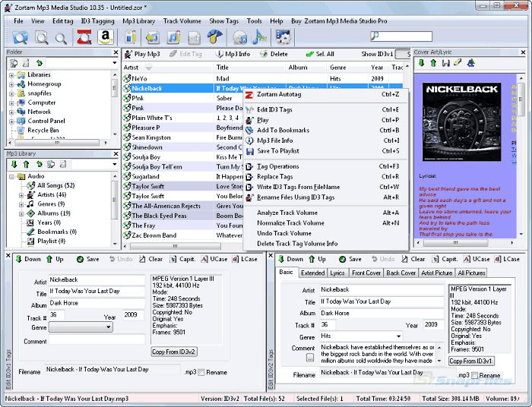Image resolution: width=532 pixels, height=407 pixels.
Task: Switch to the Lyrics tab
Action: [337, 273]
